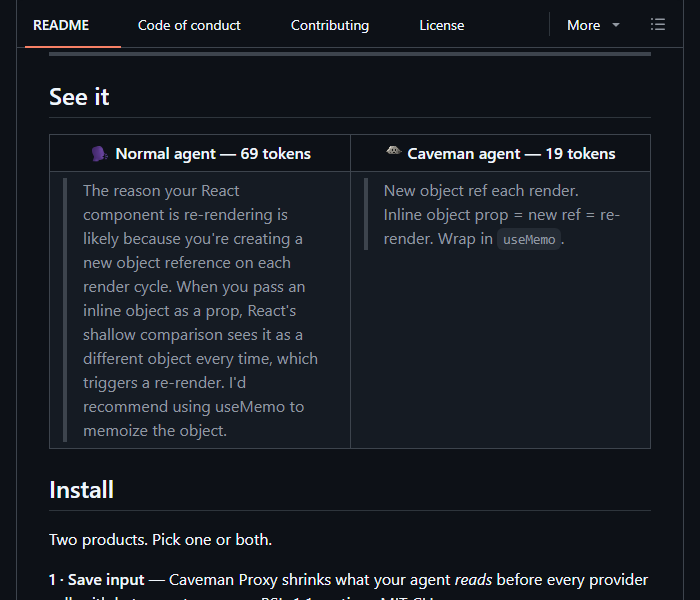Viewport: 700px width, 600px height.
Task: Click the Caveman agent column header
Action: (x=500, y=153)
